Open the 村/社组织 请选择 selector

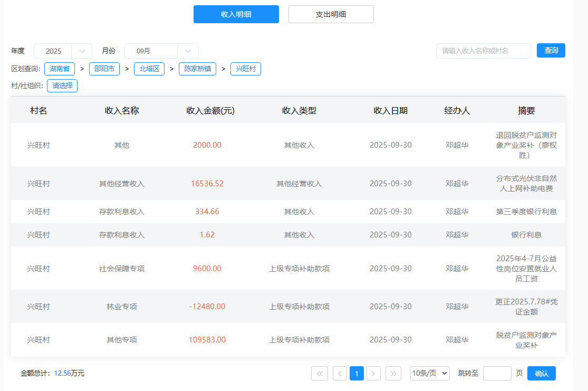click(x=62, y=85)
